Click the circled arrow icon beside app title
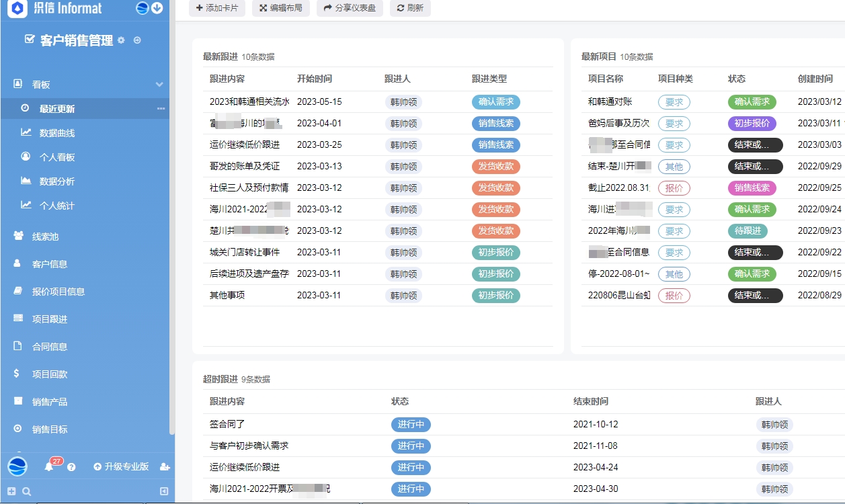This screenshot has height=504, width=845. click(137, 40)
